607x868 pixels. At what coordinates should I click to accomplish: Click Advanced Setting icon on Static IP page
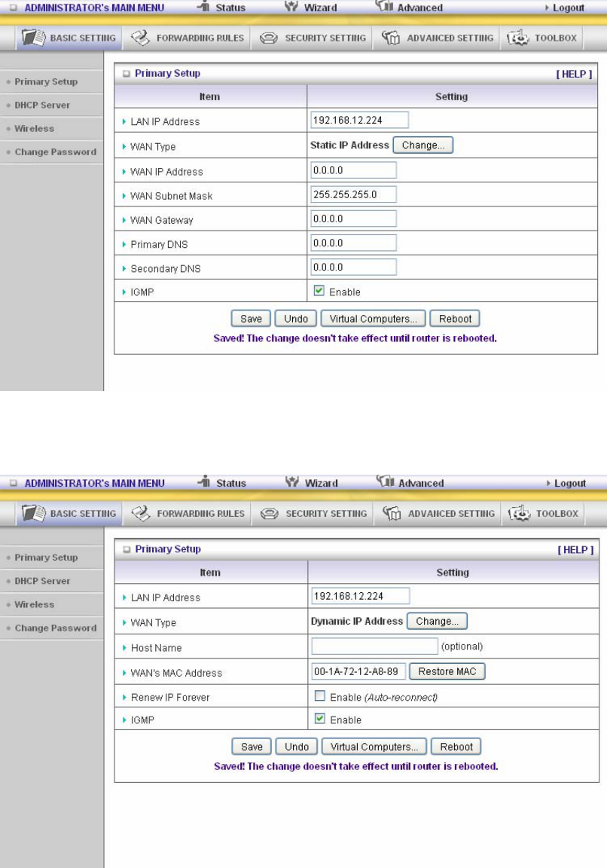[391, 38]
